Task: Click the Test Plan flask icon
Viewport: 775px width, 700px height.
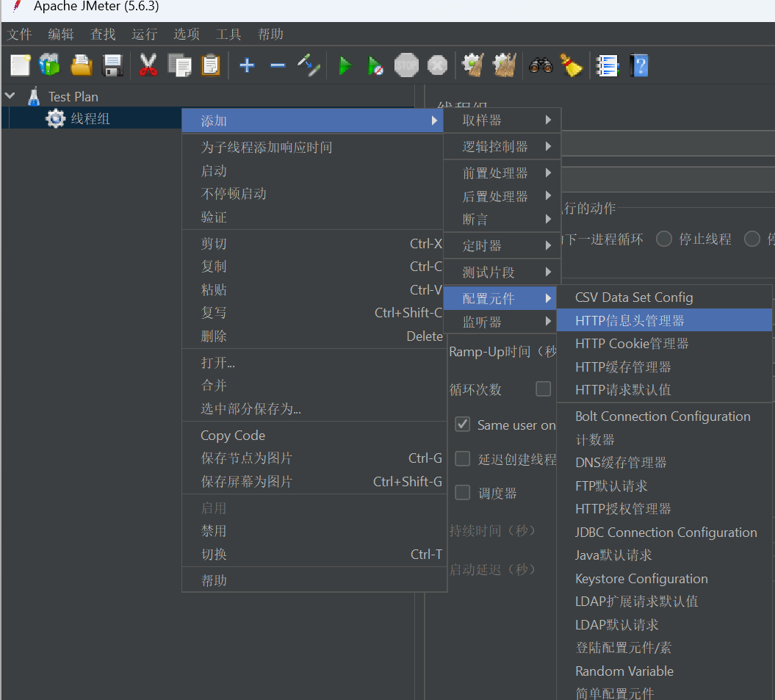Action: [34, 96]
